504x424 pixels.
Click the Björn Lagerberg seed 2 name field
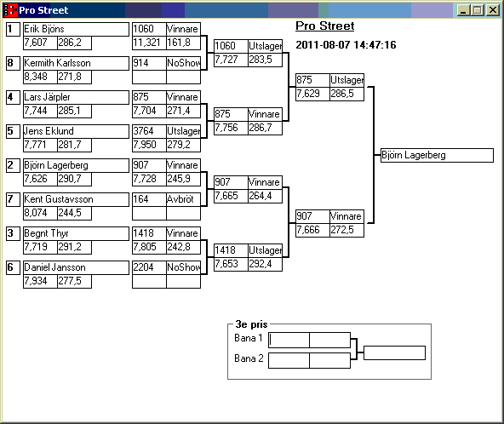pyautogui.click(x=76, y=165)
